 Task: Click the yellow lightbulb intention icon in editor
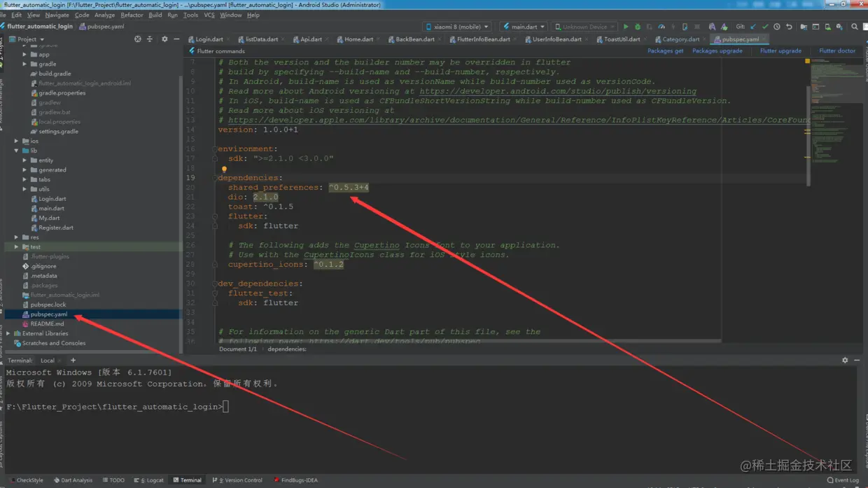coord(224,169)
